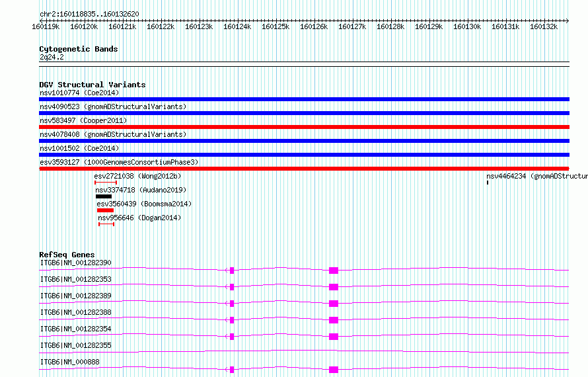Click the large exon box of NM_001282390
The image size is (588, 377).
pos(334,271)
